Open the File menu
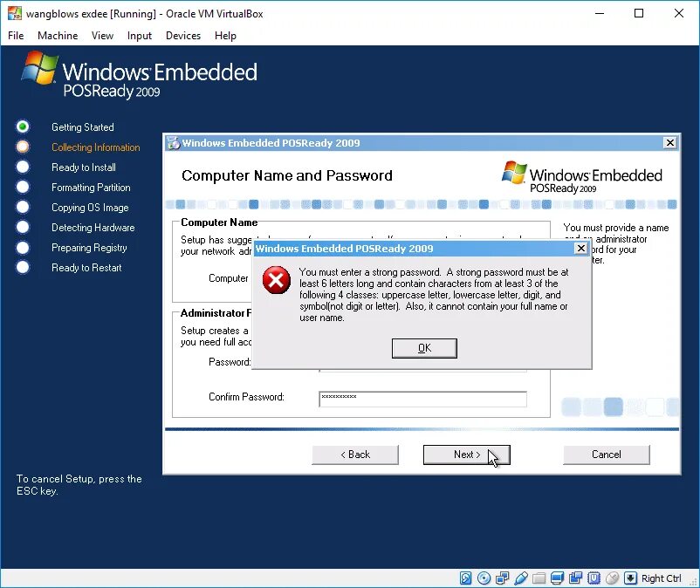The width and height of the screenshot is (700, 588). [x=16, y=36]
